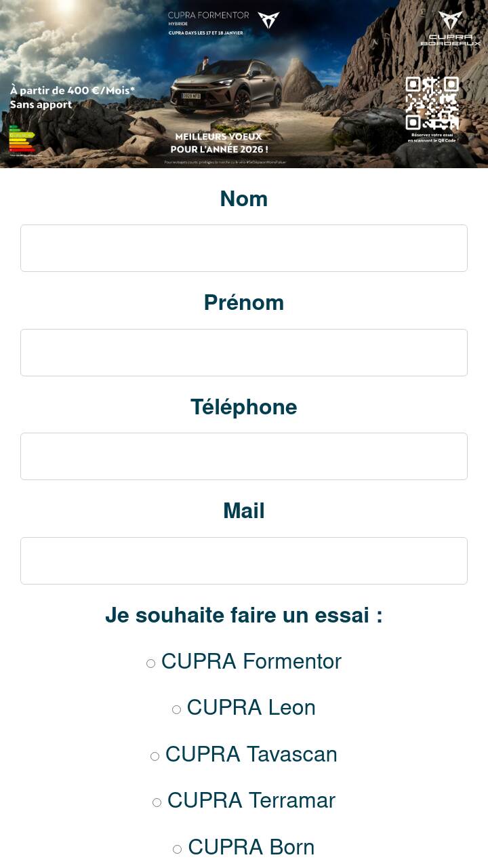Click the "Prénom" field label
The image size is (488, 868).
click(244, 302)
